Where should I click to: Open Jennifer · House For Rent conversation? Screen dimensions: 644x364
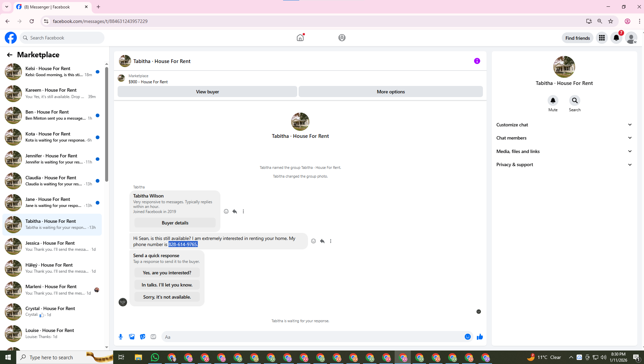coord(52,159)
